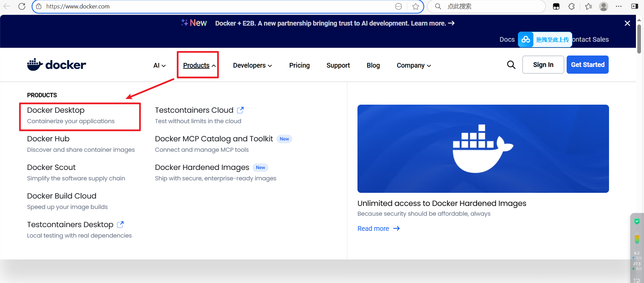This screenshot has width=644, height=283.
Task: Click the Get Started button
Action: pyautogui.click(x=588, y=65)
